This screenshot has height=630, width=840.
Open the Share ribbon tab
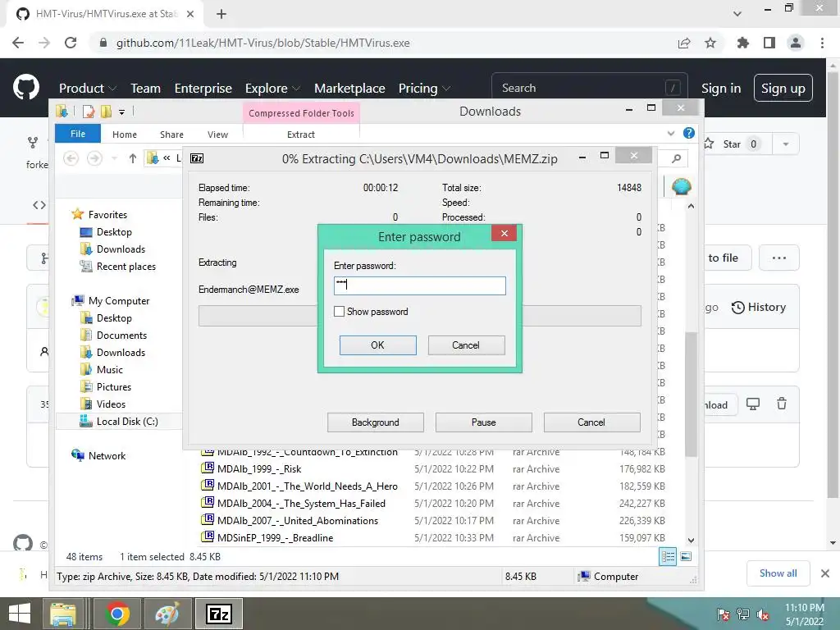pos(171,135)
